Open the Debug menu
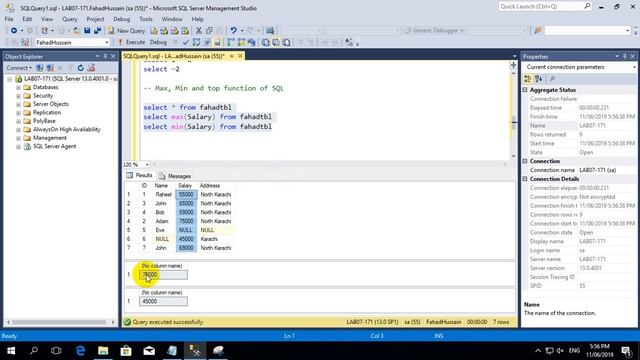640x360 pixels. point(121,19)
